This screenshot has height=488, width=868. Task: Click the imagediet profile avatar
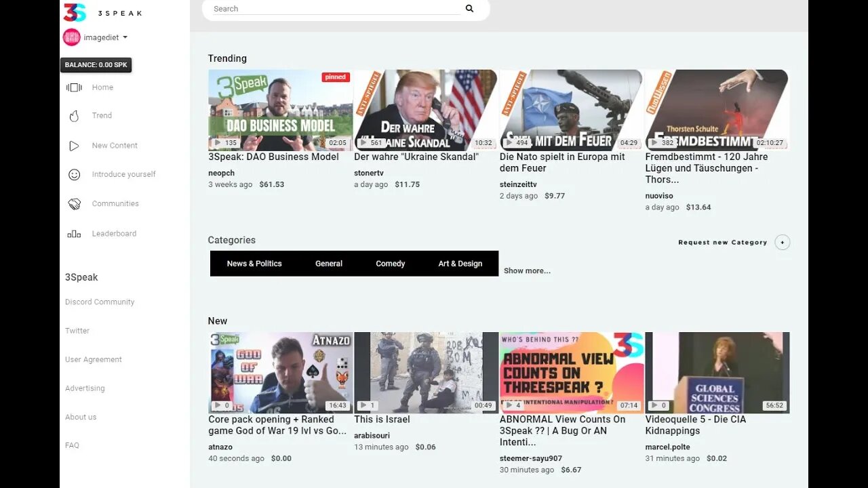point(71,37)
